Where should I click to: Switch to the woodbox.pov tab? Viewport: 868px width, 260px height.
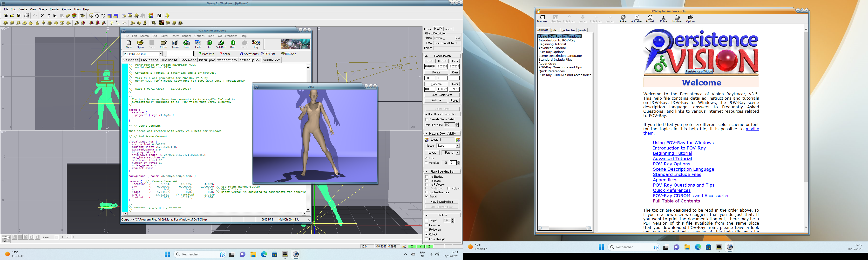(227, 60)
